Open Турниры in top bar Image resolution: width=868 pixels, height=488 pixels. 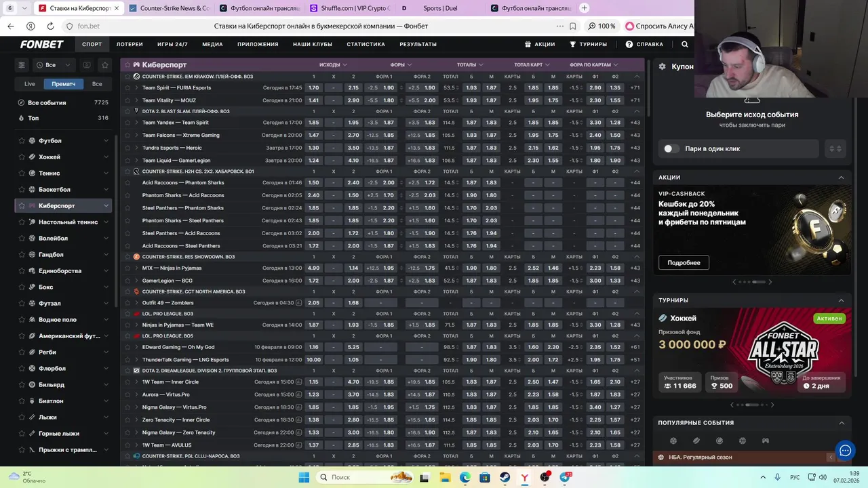(x=588, y=44)
